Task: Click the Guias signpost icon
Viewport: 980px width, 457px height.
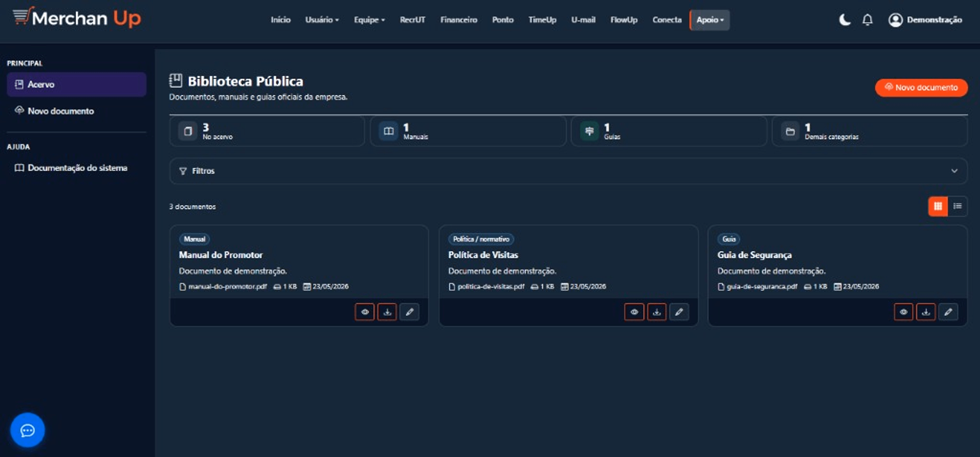Action: pyautogui.click(x=589, y=131)
